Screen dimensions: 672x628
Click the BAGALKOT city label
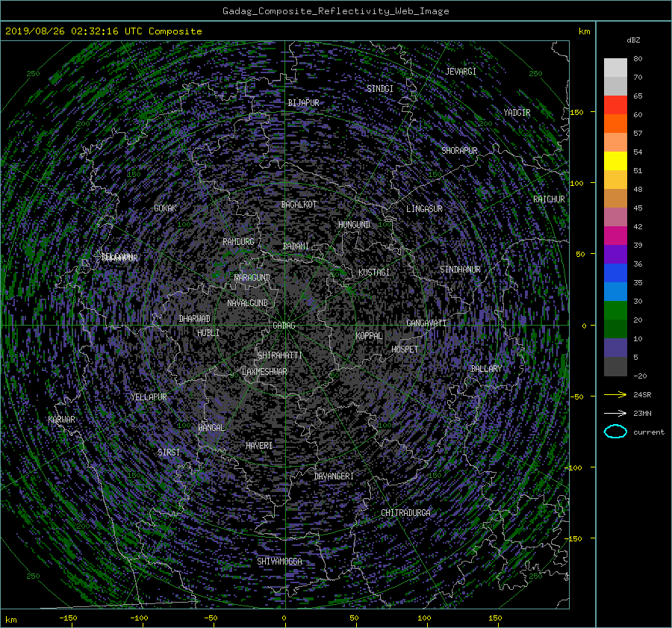[x=299, y=205]
